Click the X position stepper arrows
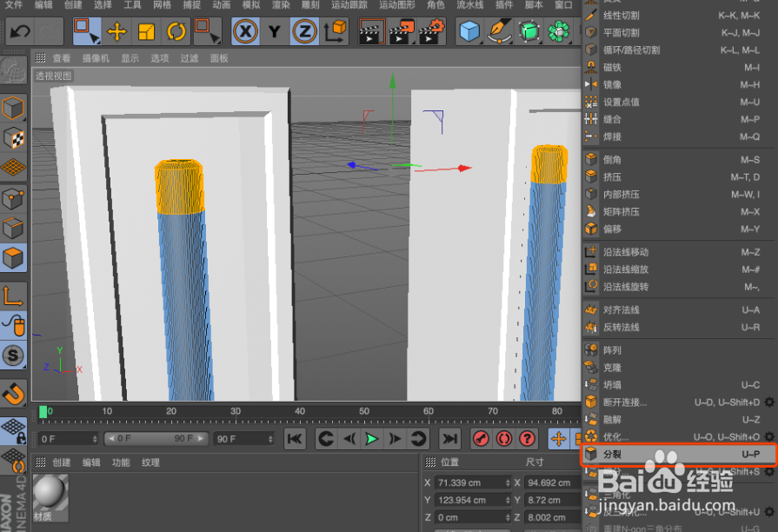 pyautogui.click(x=507, y=482)
